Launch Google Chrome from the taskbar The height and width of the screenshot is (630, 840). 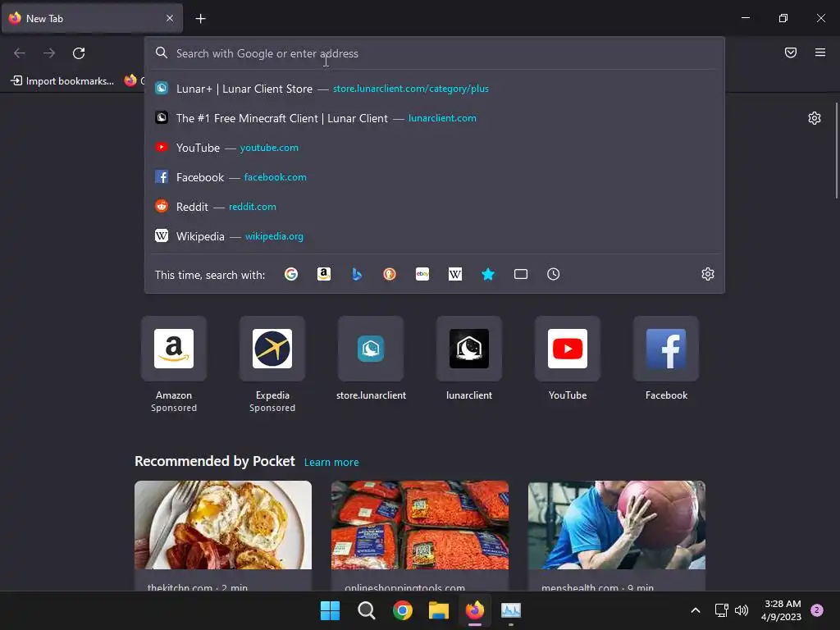[x=402, y=610]
